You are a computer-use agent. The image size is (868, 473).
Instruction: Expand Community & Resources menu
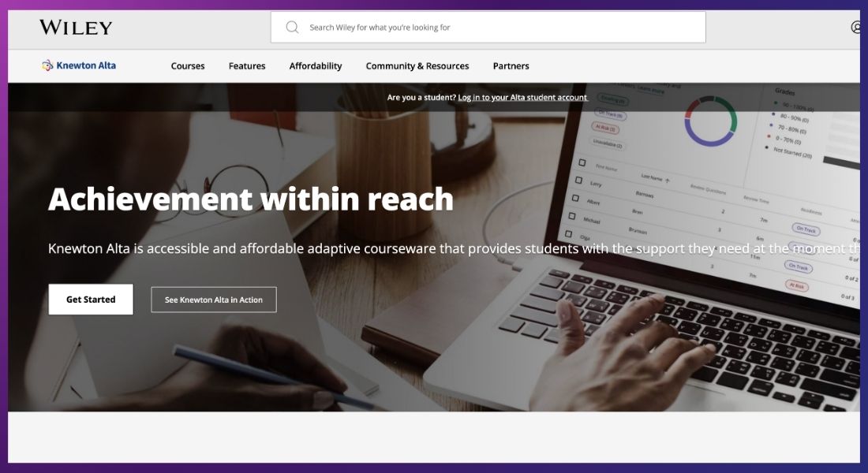(x=417, y=66)
